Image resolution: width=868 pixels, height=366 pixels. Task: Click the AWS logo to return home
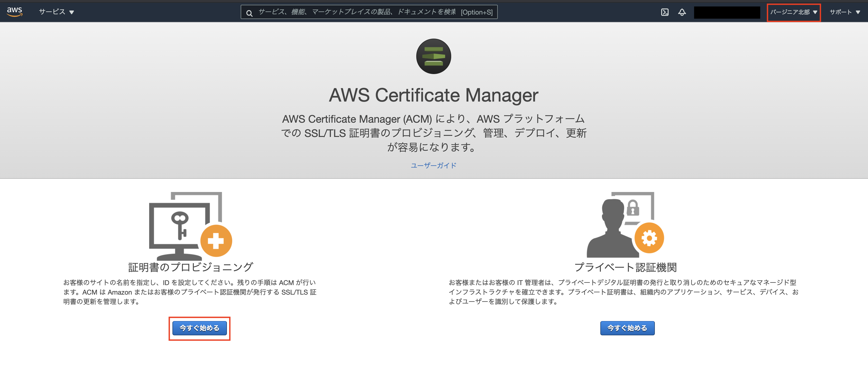(14, 11)
